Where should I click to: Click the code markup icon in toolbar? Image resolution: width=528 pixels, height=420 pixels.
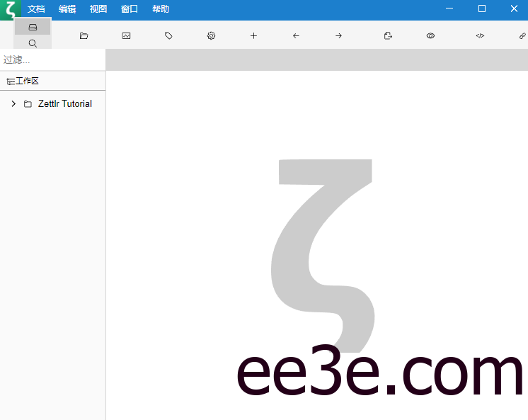point(480,35)
